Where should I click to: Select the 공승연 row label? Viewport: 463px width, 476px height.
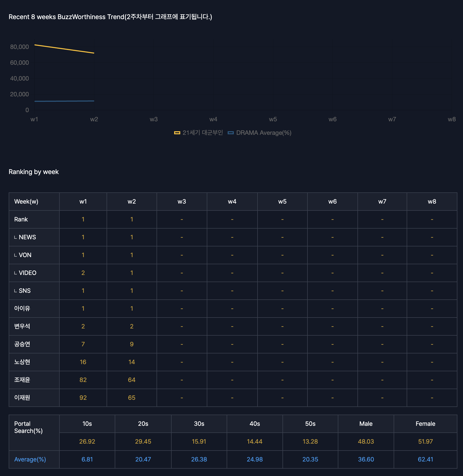coord(22,344)
